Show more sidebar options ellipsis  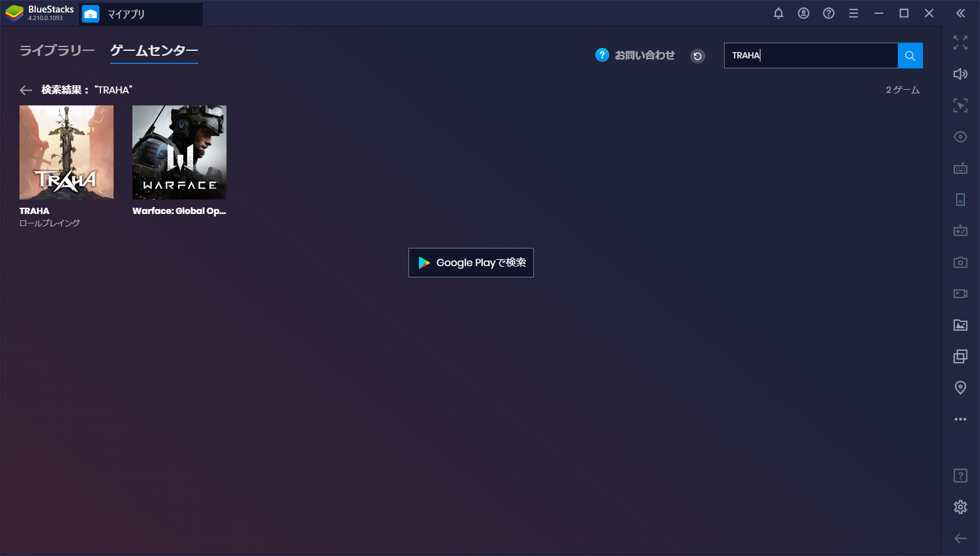961,419
